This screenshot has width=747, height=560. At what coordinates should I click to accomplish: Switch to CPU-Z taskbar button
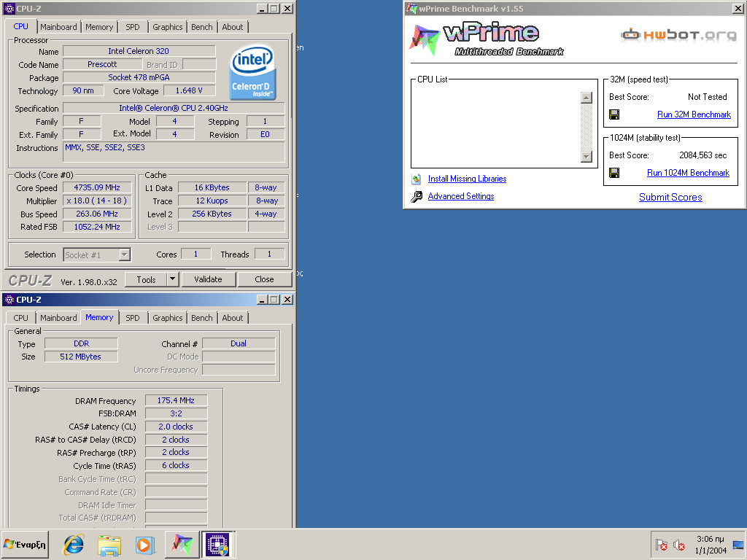click(217, 544)
